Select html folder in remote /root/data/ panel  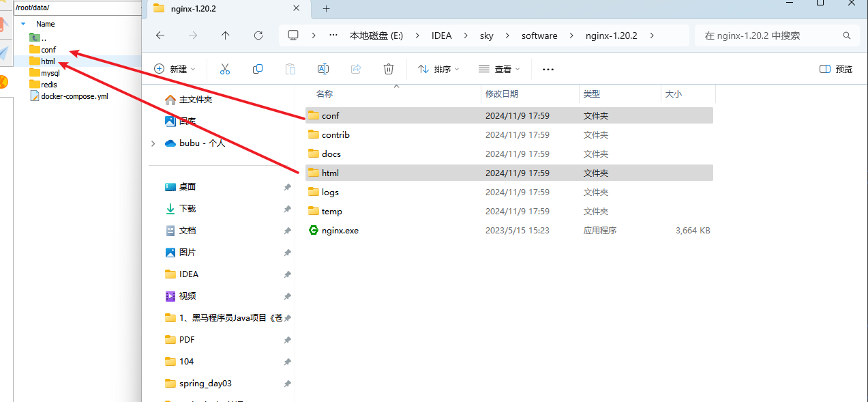click(42, 61)
